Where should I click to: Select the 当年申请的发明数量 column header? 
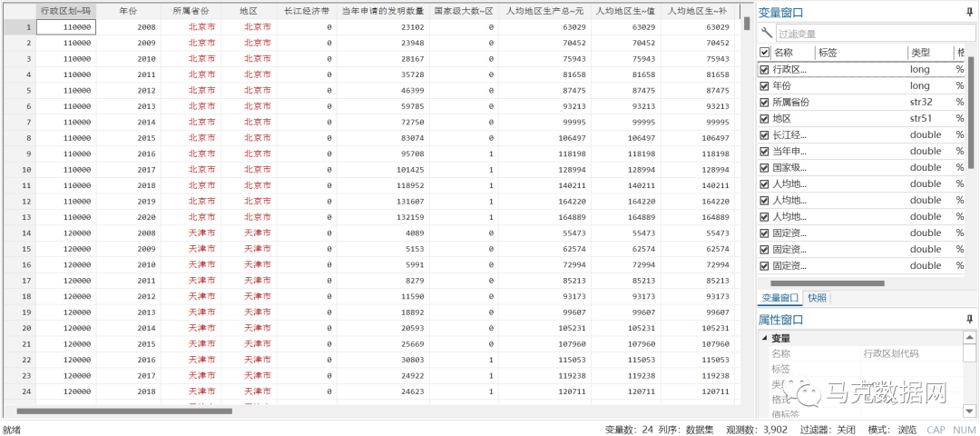(x=383, y=11)
